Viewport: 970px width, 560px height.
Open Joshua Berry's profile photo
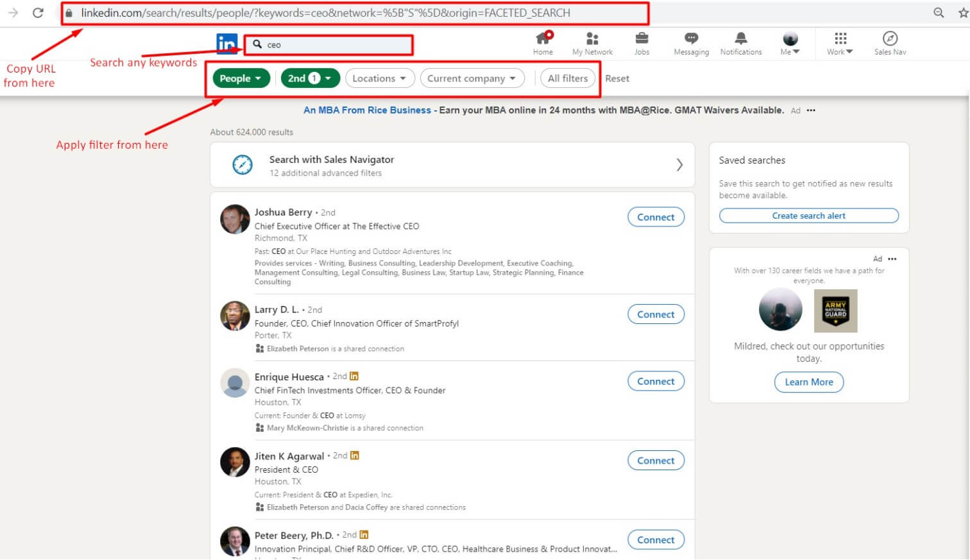point(235,219)
